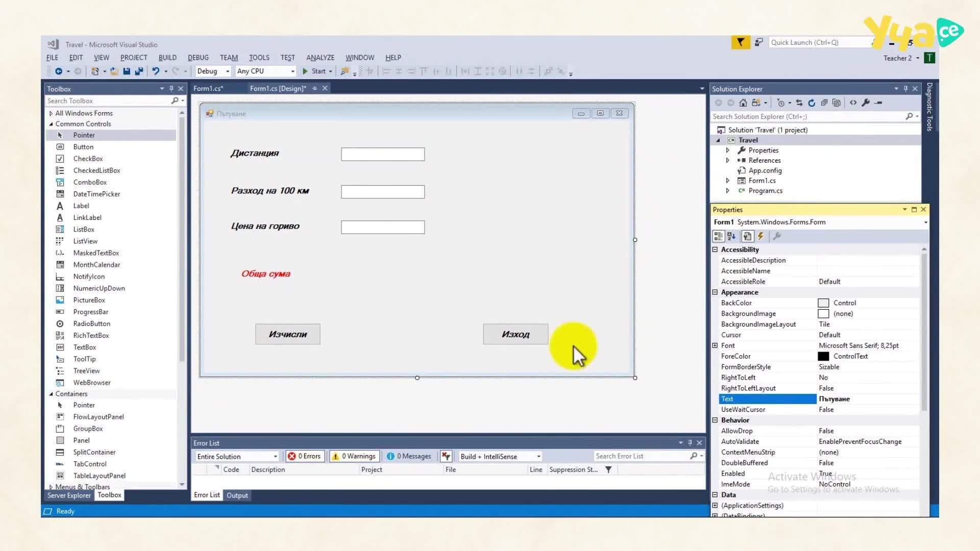Toggle the 0 Warnings filter
This screenshot has width=980, height=551.
(x=354, y=456)
